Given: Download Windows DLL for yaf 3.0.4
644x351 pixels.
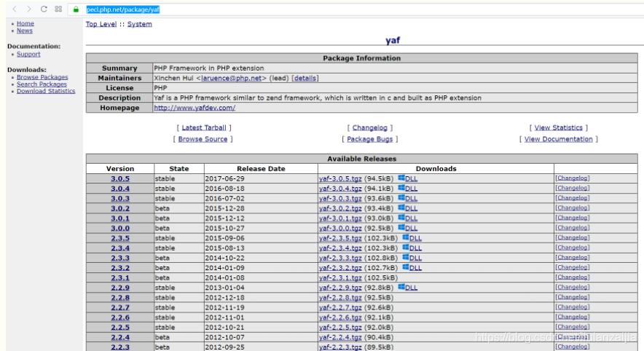Looking at the screenshot, I should point(408,189).
